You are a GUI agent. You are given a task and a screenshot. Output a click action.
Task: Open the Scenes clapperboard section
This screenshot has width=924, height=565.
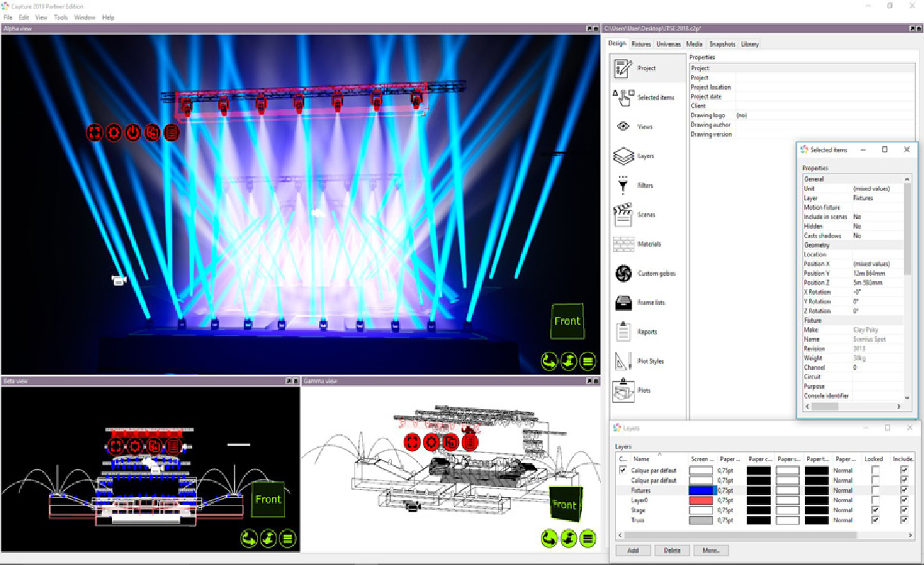coord(624,215)
